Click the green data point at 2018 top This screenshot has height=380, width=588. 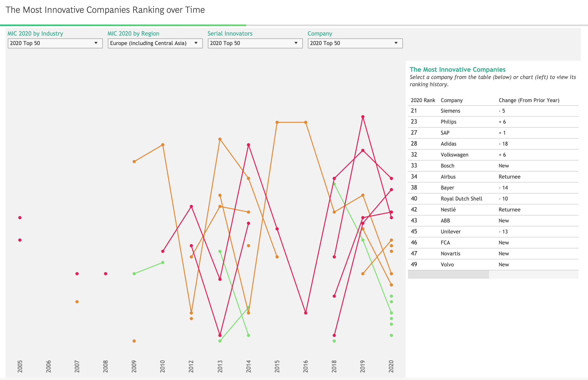[334, 184]
